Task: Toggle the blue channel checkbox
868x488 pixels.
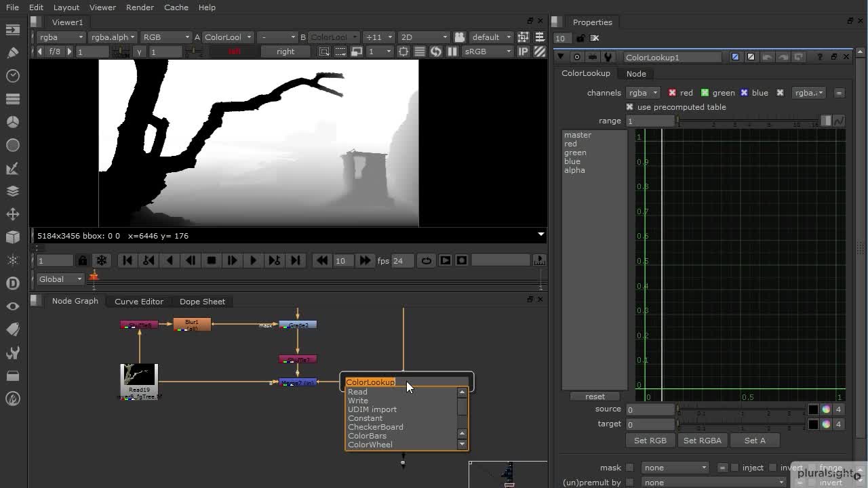Action: click(744, 93)
